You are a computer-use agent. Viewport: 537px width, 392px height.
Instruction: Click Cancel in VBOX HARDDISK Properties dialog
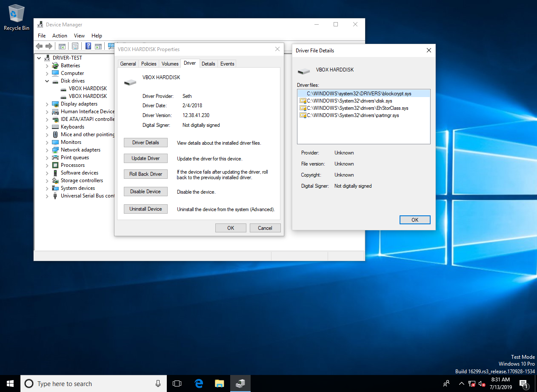265,228
